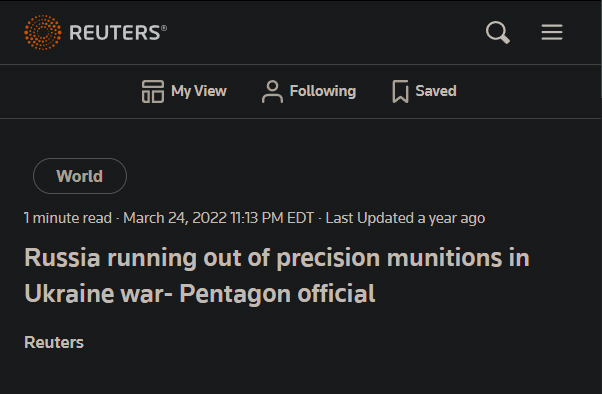This screenshot has height=394, width=602.
Task: Open the Reuters author byline
Action: tap(54, 342)
